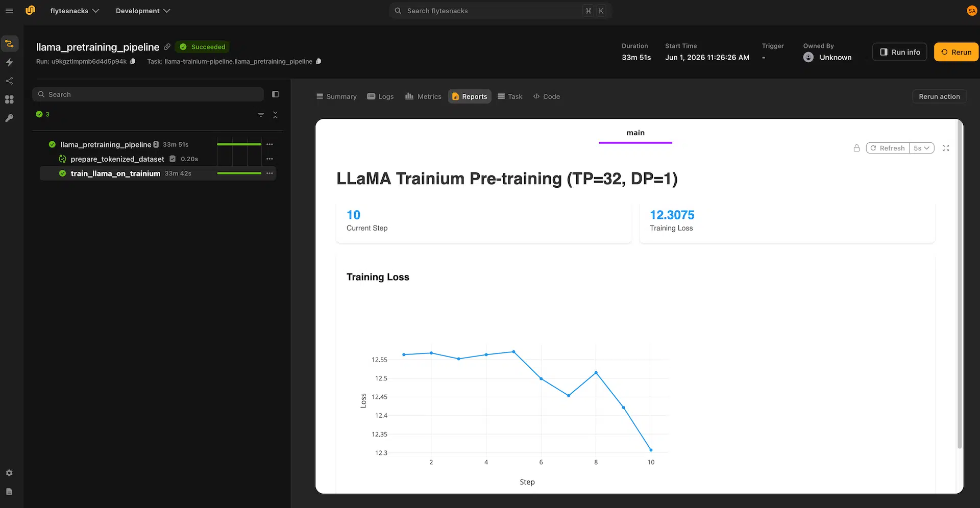
Task: Copy link icon next to pipeline title
Action: [x=167, y=47]
